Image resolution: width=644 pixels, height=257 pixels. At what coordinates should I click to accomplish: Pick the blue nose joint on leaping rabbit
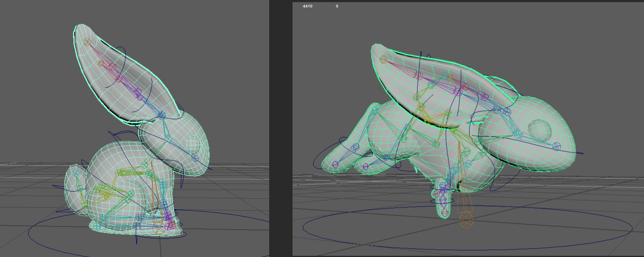tap(557, 147)
